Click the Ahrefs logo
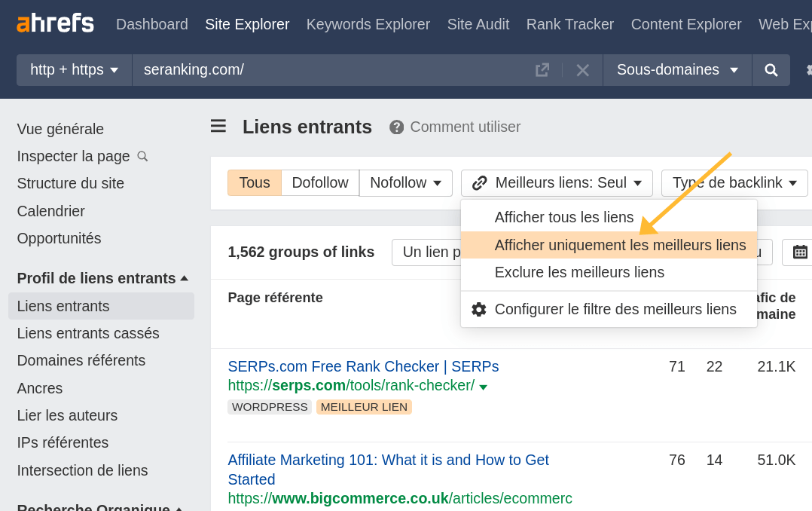This screenshot has width=812, height=511. tap(55, 23)
